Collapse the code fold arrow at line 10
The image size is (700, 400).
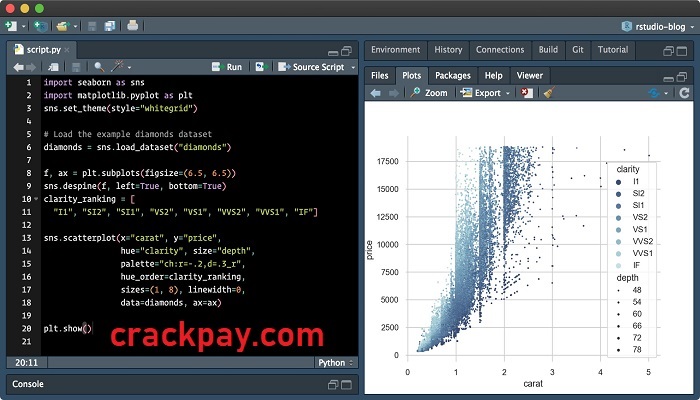click(x=36, y=199)
